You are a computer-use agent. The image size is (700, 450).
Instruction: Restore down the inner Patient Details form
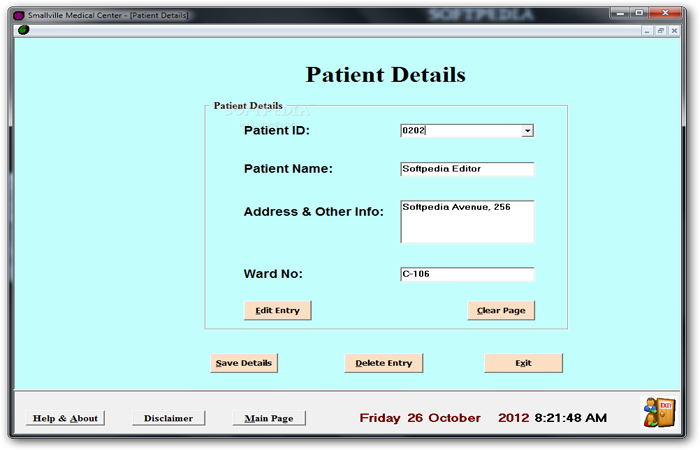pyautogui.click(x=660, y=30)
